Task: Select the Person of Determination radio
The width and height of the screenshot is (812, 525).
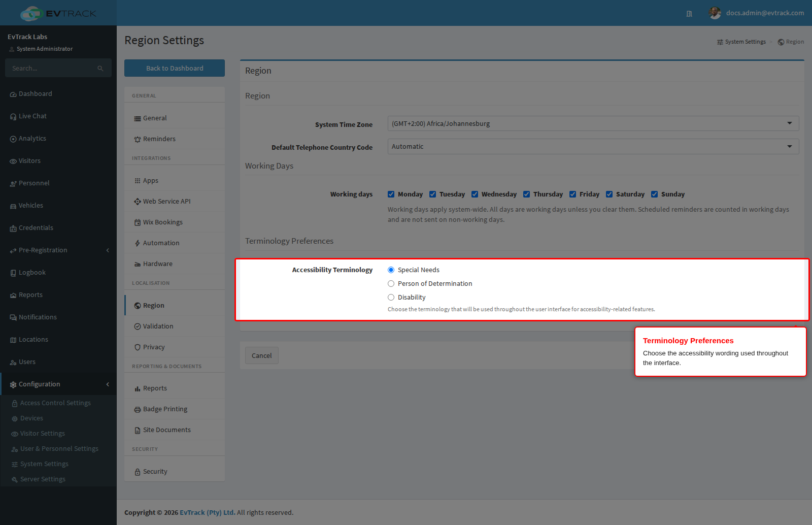Action: coord(391,284)
